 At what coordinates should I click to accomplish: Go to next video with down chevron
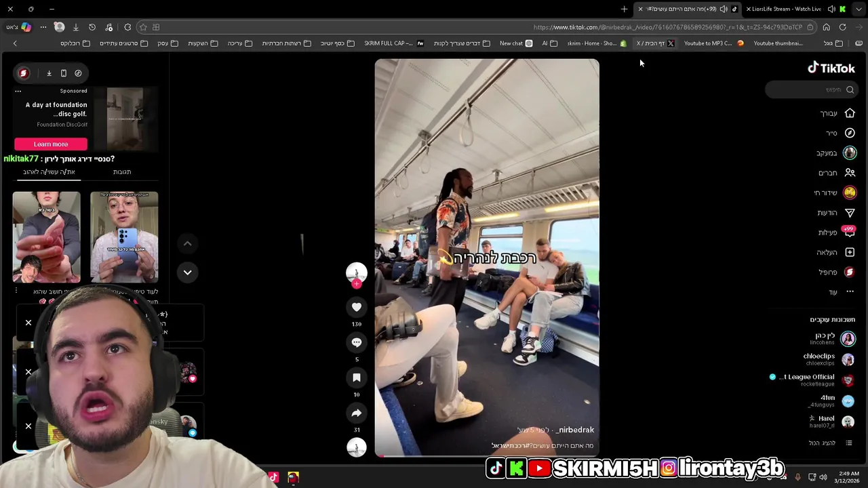(x=187, y=272)
